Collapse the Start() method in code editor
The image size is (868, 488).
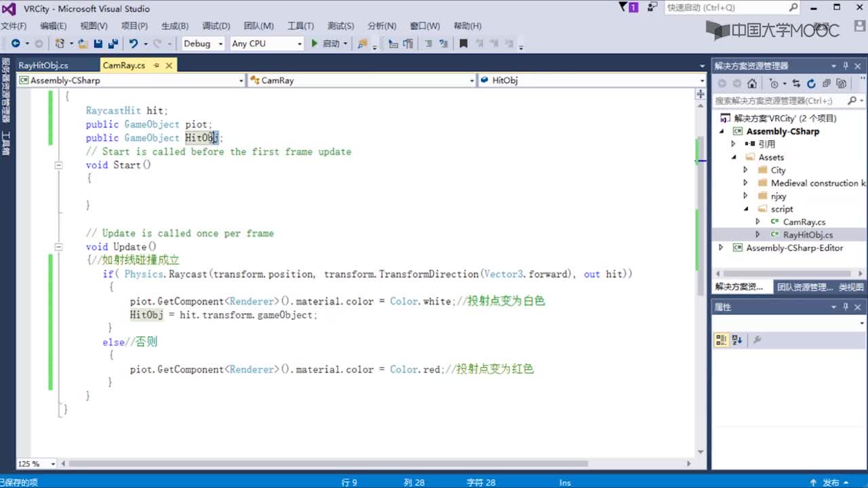pos(58,165)
